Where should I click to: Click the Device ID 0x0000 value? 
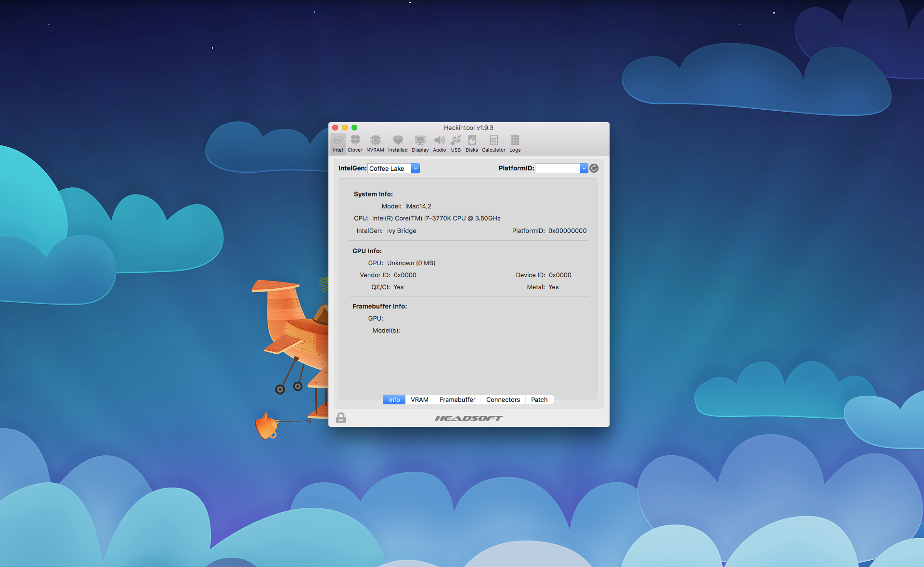point(560,275)
